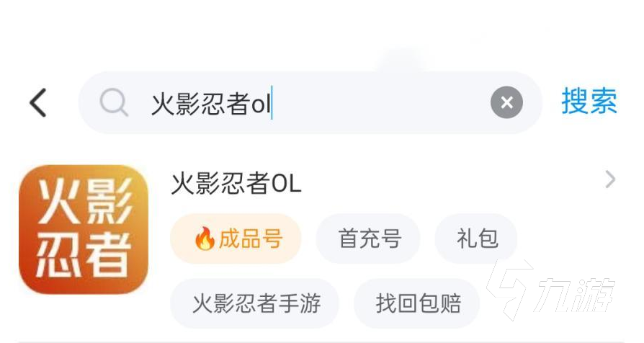The height and width of the screenshot is (343, 644).
Task: Focus empty area of search field before X
Action: pyautogui.click(x=382, y=104)
